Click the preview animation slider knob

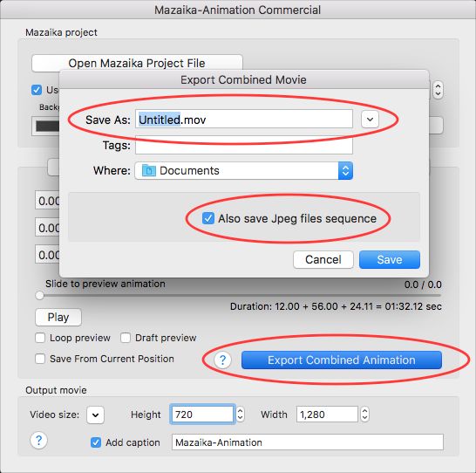click(40, 295)
